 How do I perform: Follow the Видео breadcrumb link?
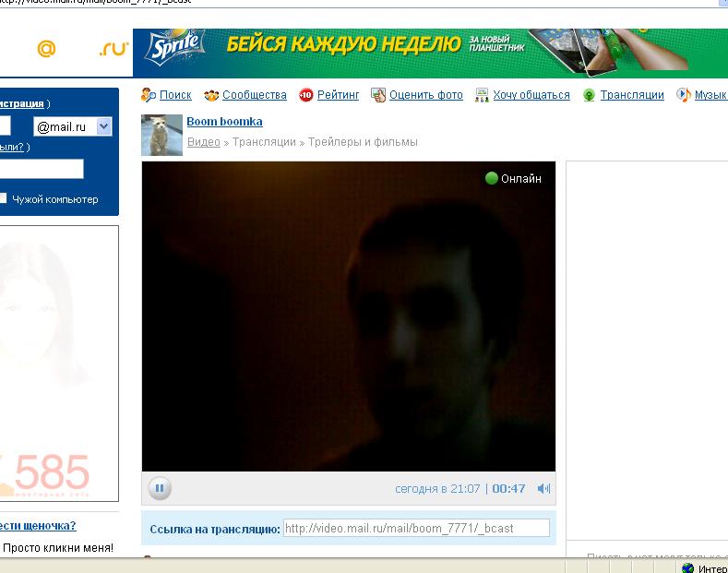(203, 141)
